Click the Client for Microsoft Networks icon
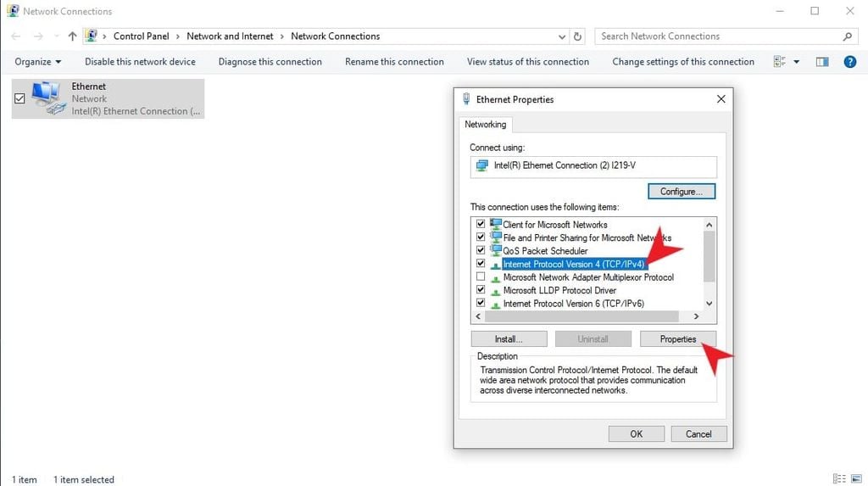 click(495, 224)
